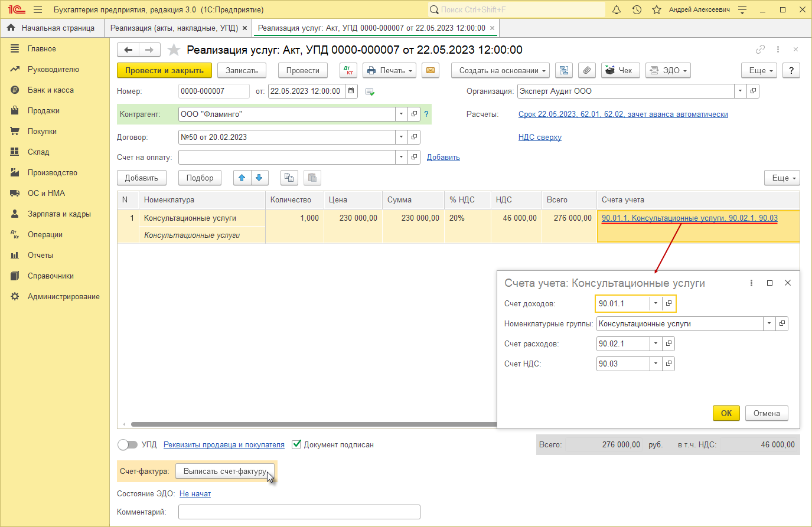Expand Счет расходов dropdown
This screenshot has height=527, width=812.
click(656, 343)
